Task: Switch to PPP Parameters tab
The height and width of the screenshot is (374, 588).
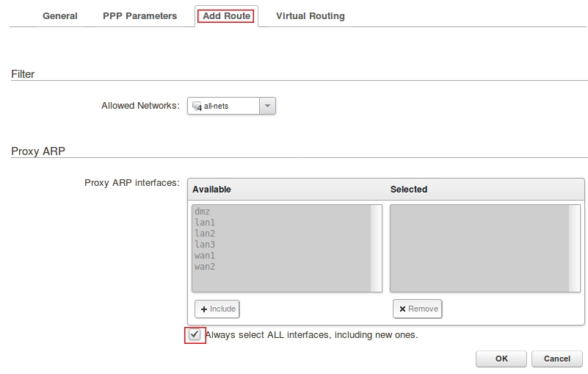Action: 139,15
